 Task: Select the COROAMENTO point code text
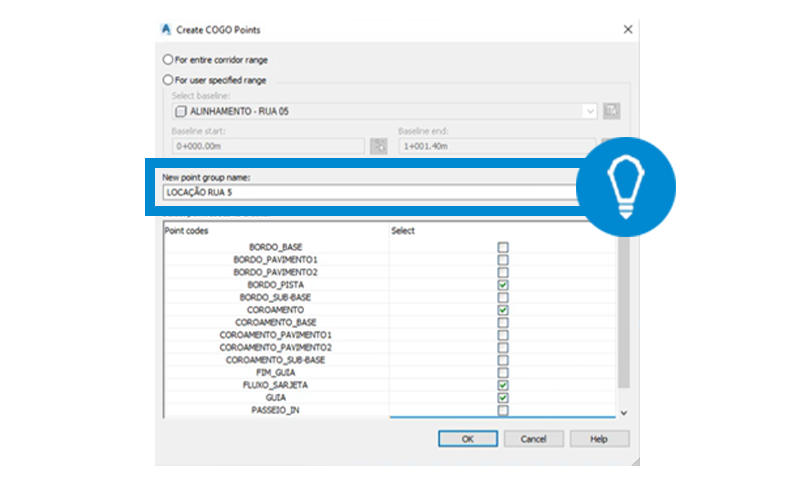275,310
